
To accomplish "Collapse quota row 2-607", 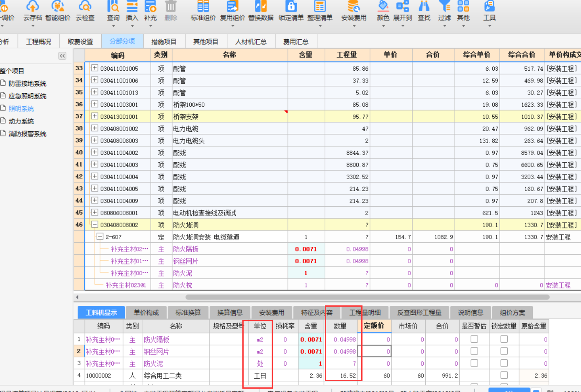I will (100, 237).
